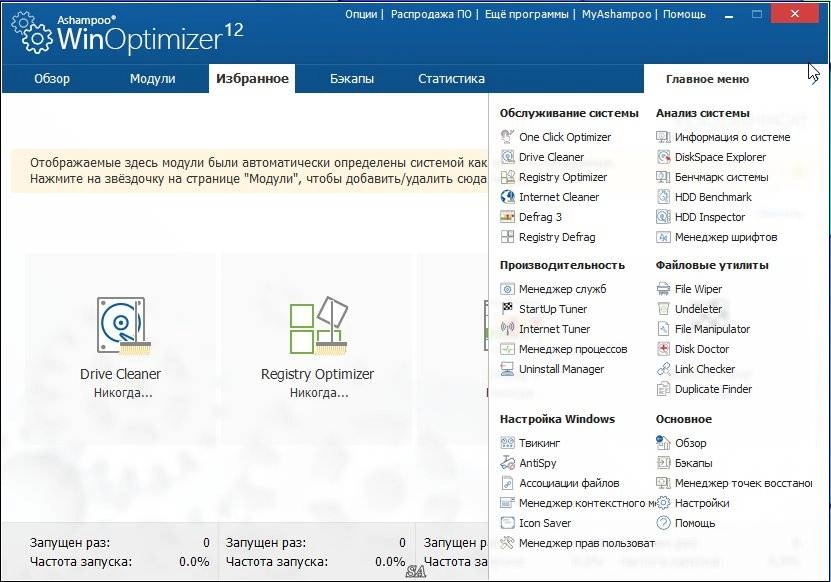Click the Информация о системе icon
The height and width of the screenshot is (582, 831).
coord(663,137)
